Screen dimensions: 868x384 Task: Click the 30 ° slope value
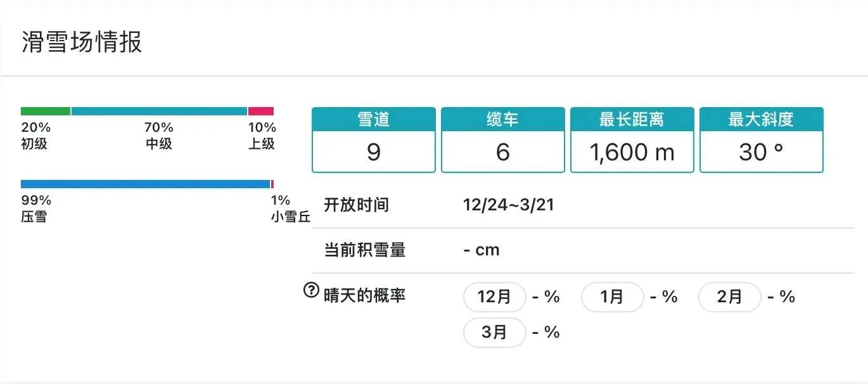[762, 152]
